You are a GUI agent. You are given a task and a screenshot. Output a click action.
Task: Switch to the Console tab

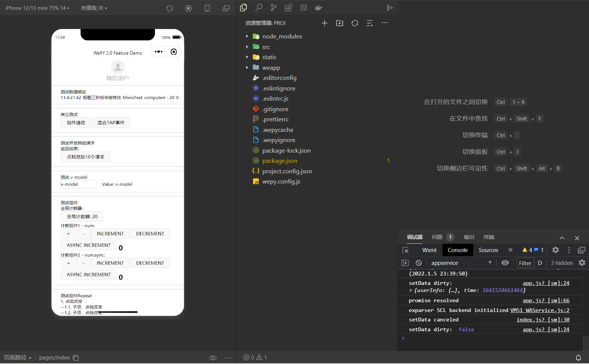tap(457, 250)
